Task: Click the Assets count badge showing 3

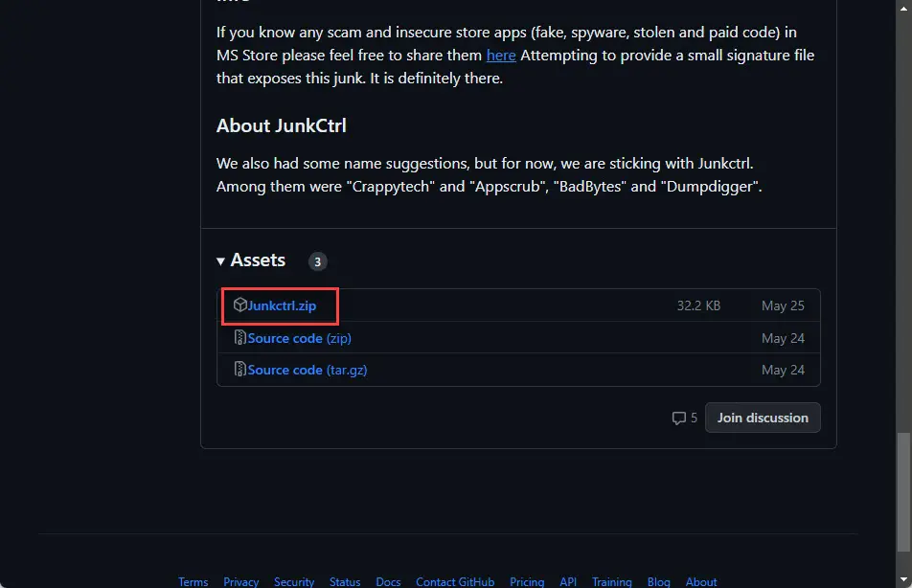Action: pyautogui.click(x=318, y=261)
